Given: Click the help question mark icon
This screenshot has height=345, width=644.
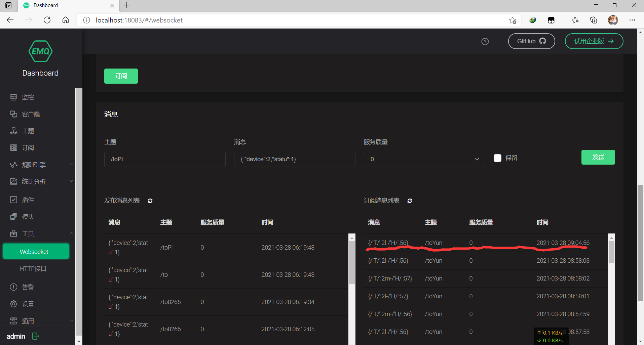Looking at the screenshot, I should click(x=485, y=41).
